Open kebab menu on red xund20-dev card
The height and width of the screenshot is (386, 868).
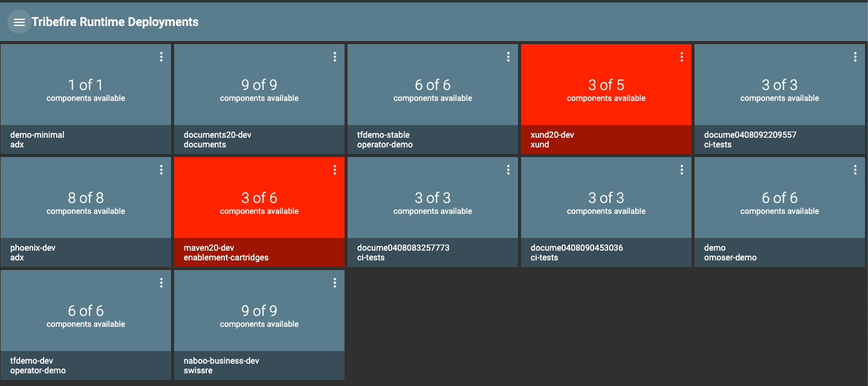[682, 57]
